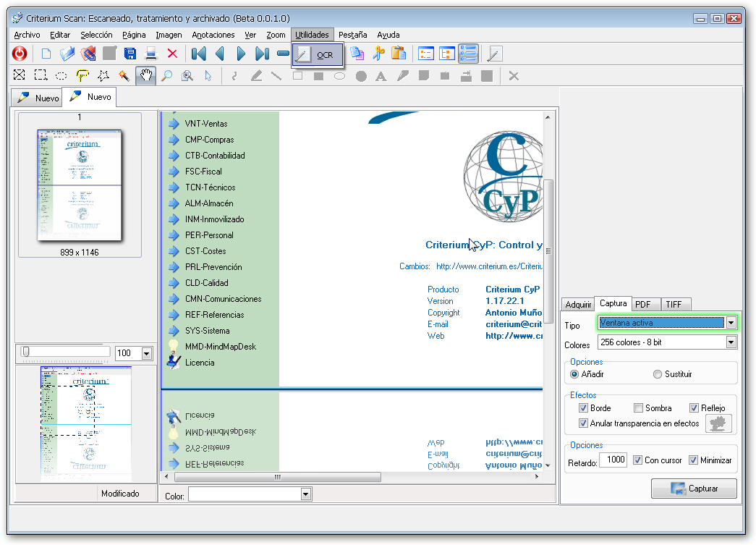Select the filled circle annotation tool
756x545 pixels.
pos(361,76)
